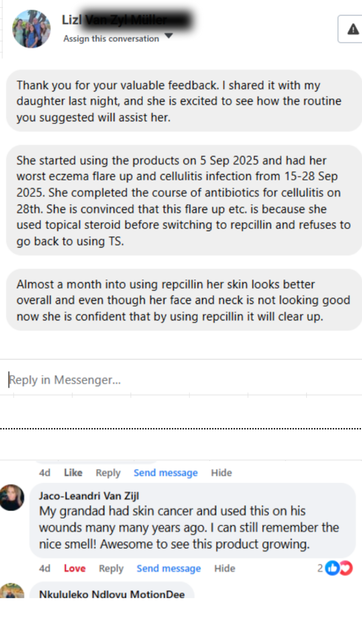Hide the upper comment

(221, 473)
